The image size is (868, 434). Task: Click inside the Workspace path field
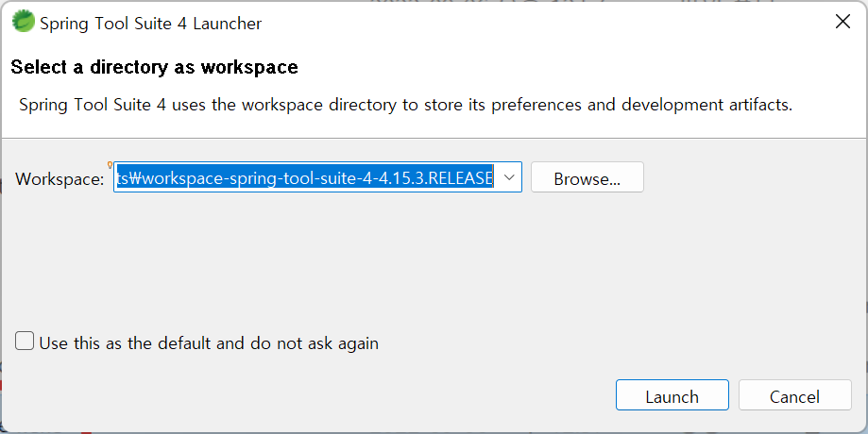[x=317, y=177]
